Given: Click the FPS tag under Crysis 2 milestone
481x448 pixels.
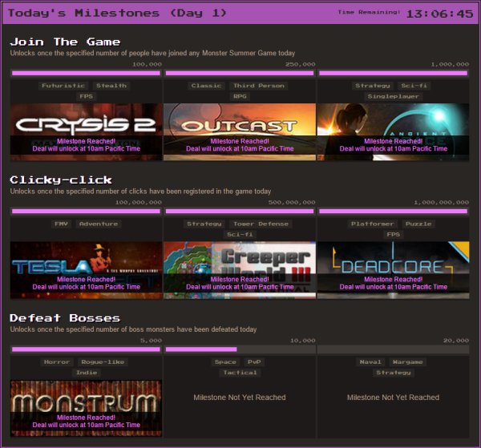Looking at the screenshot, I should [87, 97].
